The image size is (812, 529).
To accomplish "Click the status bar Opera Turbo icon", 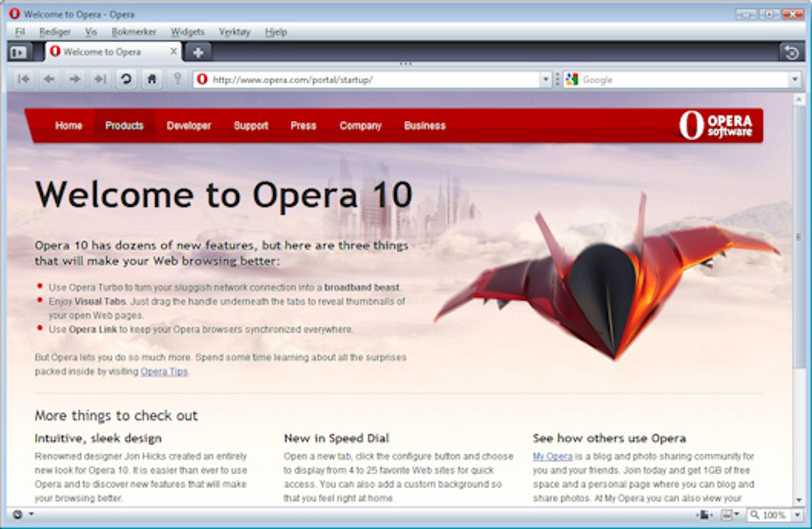I will [17, 515].
